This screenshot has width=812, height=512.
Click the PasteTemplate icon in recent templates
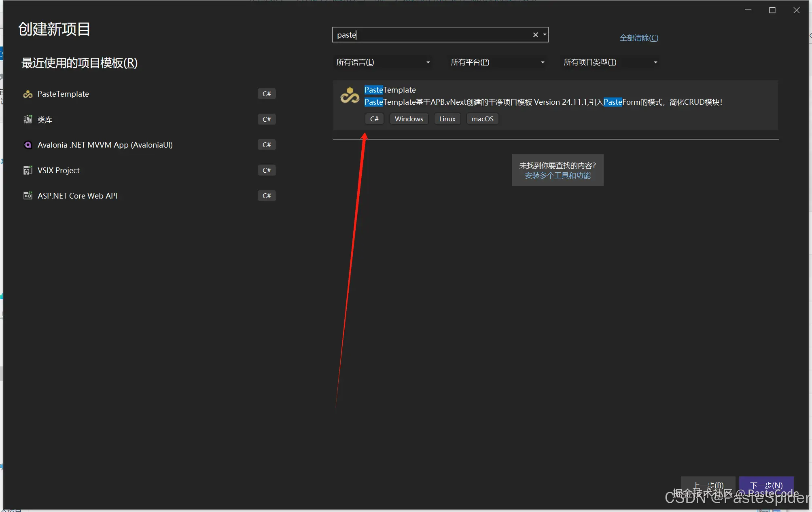pyautogui.click(x=28, y=94)
